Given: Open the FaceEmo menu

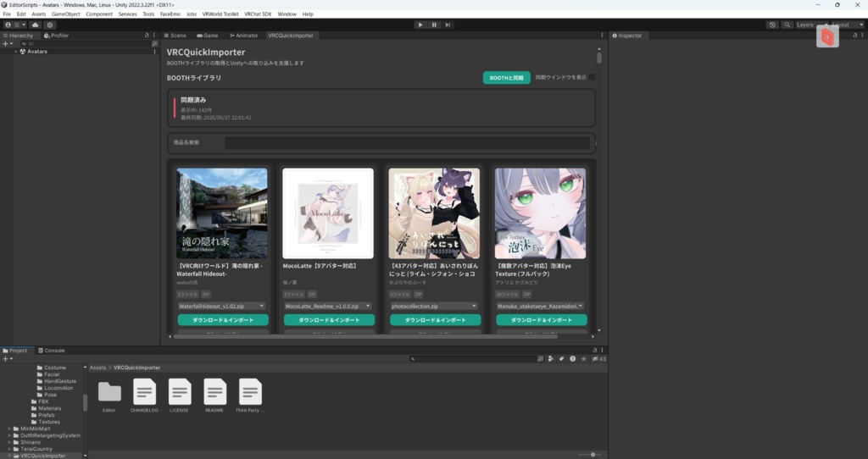Looking at the screenshot, I should [170, 14].
